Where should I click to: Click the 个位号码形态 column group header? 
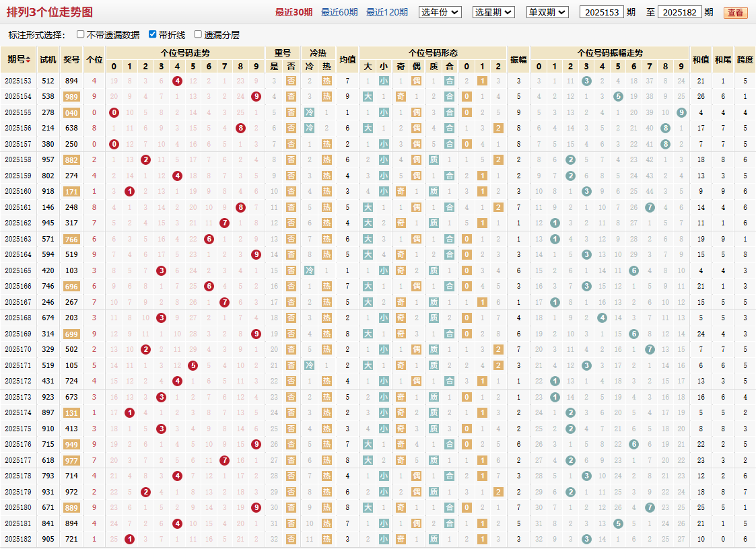434,52
